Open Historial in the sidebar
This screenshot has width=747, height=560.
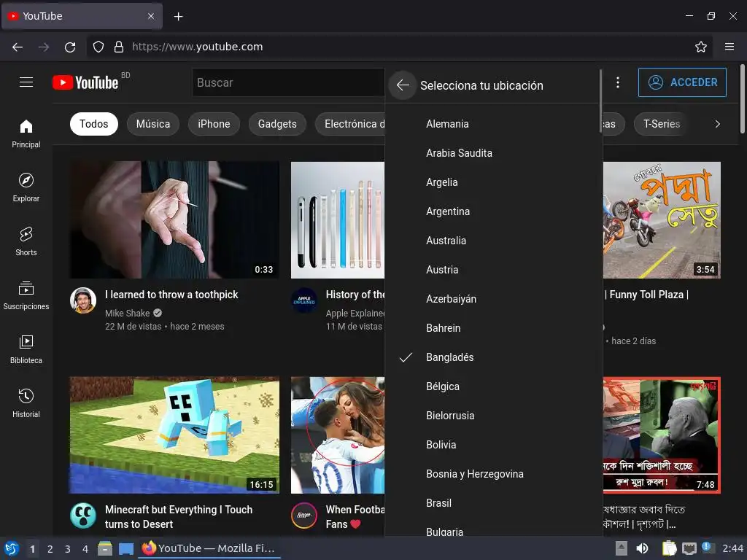(26, 403)
